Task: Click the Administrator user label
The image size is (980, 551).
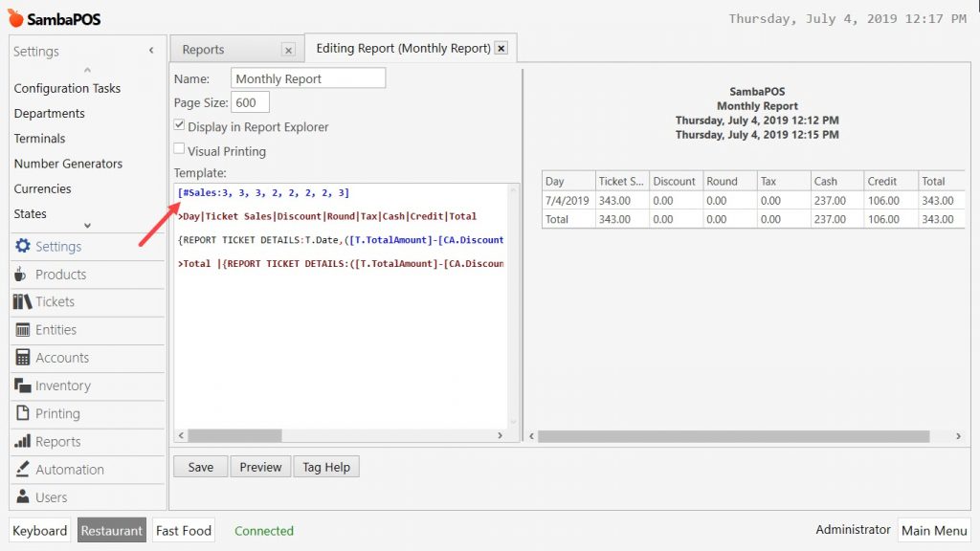Action: pyautogui.click(x=853, y=529)
